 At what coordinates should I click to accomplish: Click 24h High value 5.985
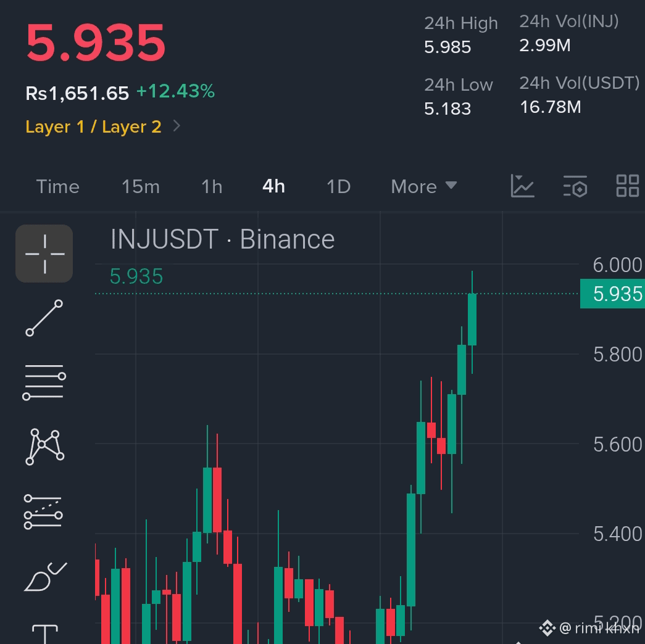coord(447,47)
